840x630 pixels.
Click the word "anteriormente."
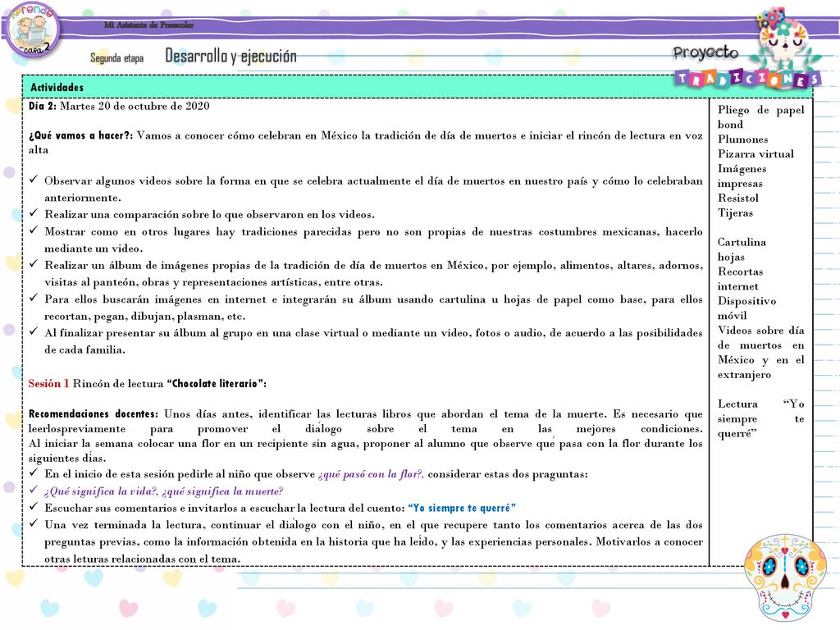pos(83,198)
